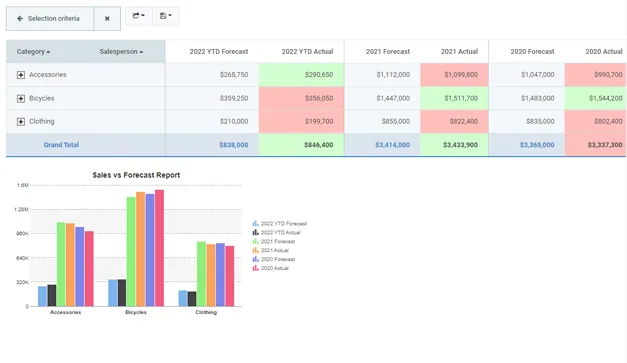Toggle 2022 YTD Forecast legend entry
This screenshot has height=363, width=627.
click(280, 223)
